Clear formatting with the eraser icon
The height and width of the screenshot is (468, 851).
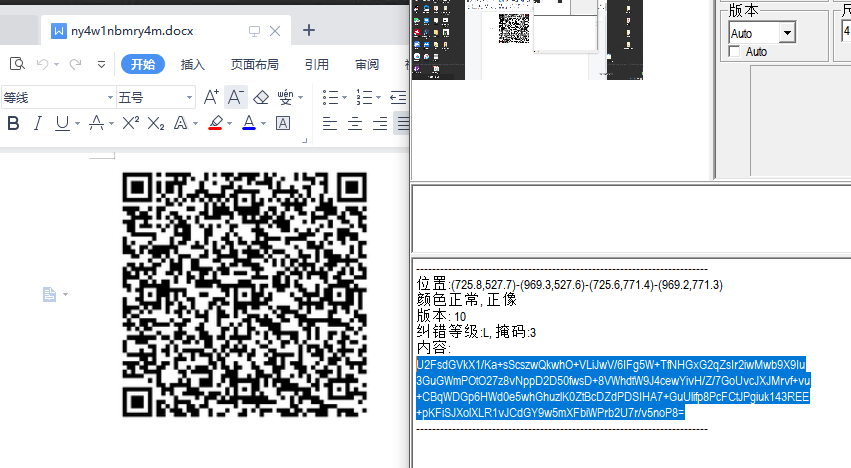261,98
